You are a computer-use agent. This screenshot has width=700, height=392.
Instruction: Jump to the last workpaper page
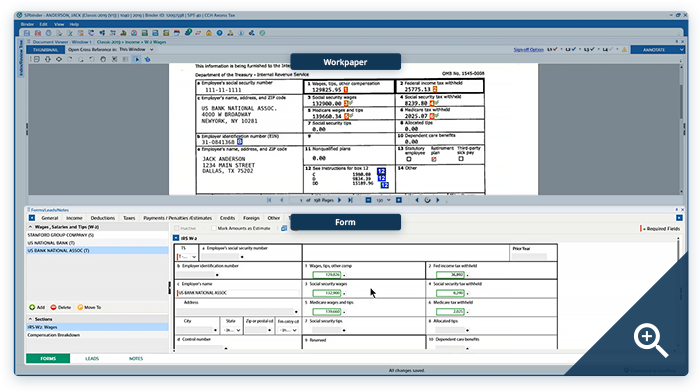coord(350,200)
